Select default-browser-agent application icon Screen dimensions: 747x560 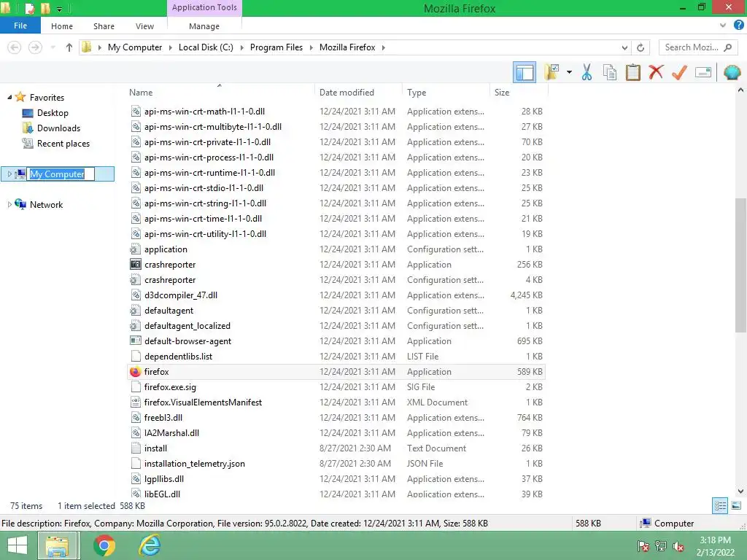pyautogui.click(x=136, y=341)
